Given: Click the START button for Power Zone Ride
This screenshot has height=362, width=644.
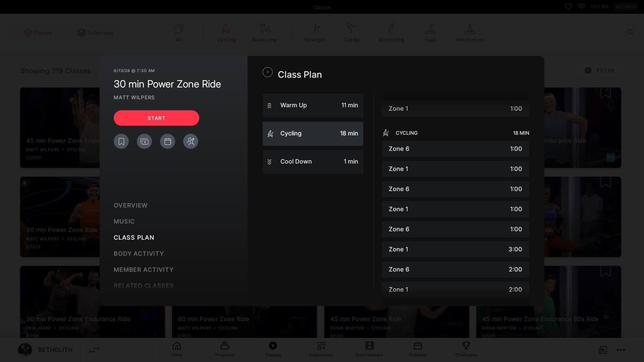Looking at the screenshot, I should tap(156, 117).
